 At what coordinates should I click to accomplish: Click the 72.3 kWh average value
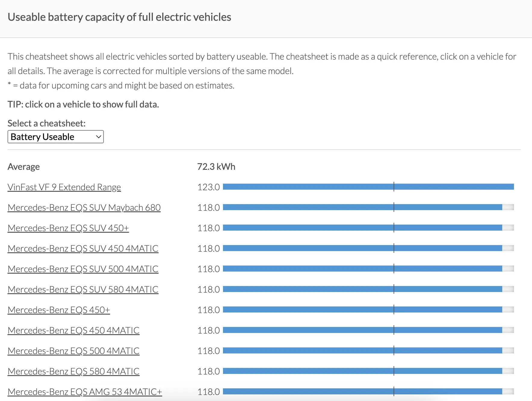pyautogui.click(x=216, y=166)
